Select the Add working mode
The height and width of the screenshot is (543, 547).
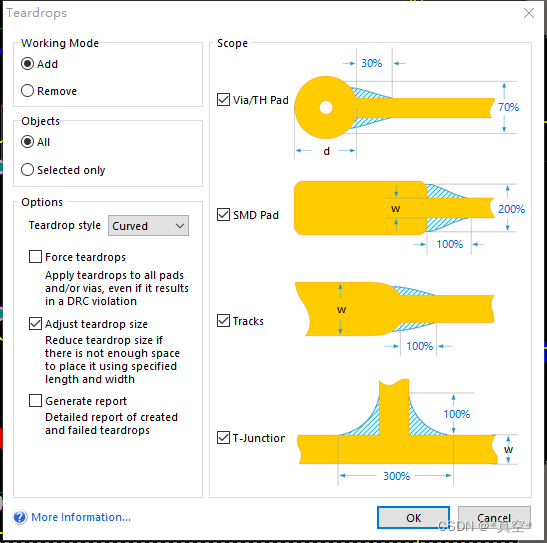click(27, 64)
